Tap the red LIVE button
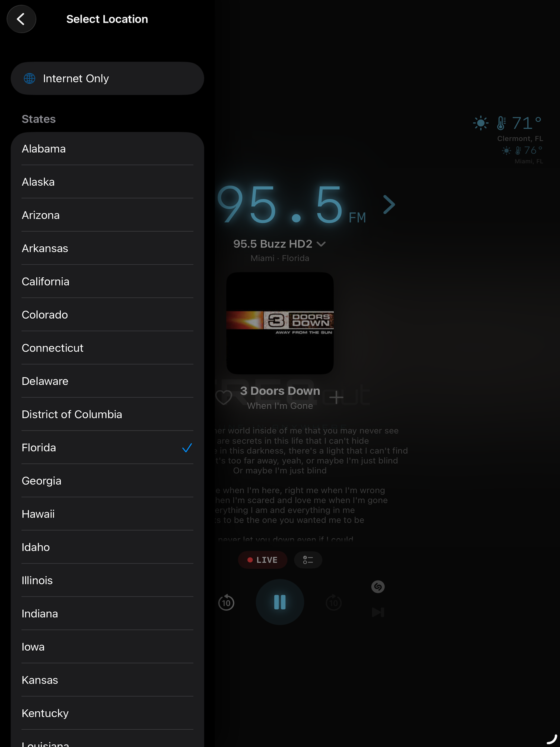 click(263, 560)
